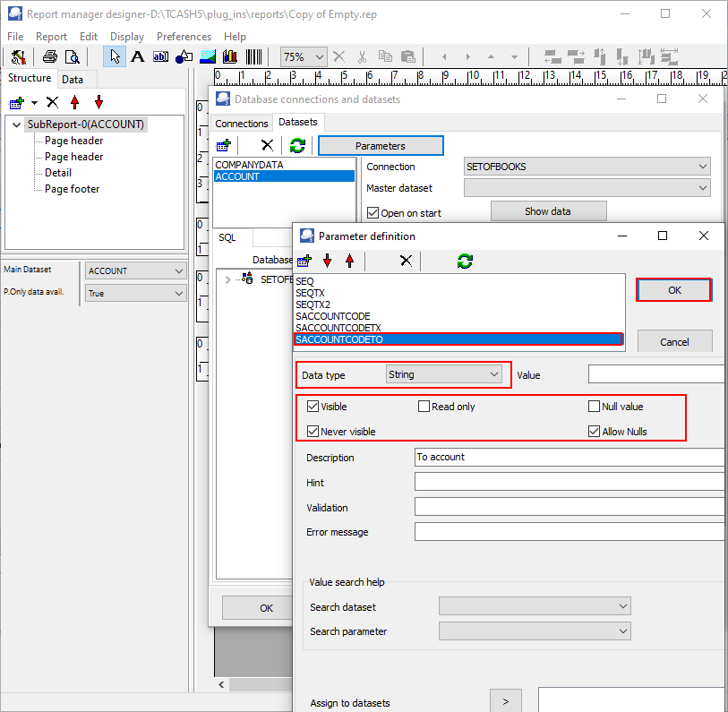Uncheck the Allow Nulls checkbox
728x712 pixels.
(594, 432)
